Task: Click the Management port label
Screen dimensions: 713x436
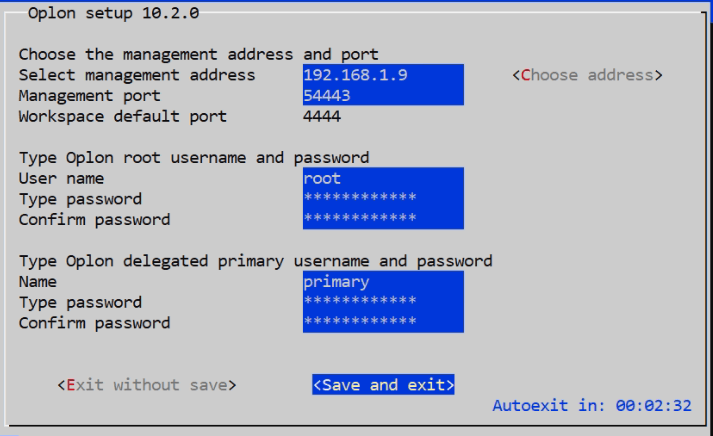Action: tap(90, 96)
